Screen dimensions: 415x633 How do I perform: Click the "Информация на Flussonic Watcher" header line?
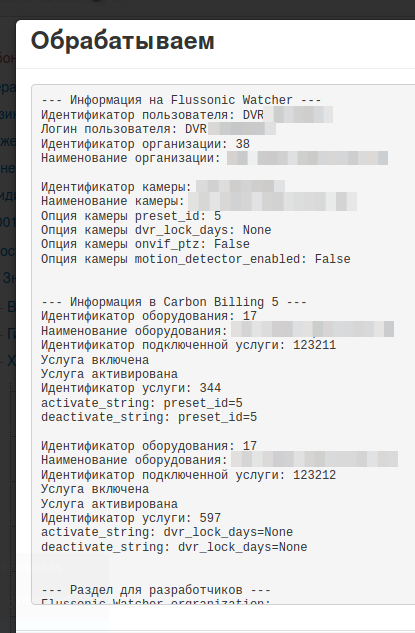point(181,100)
